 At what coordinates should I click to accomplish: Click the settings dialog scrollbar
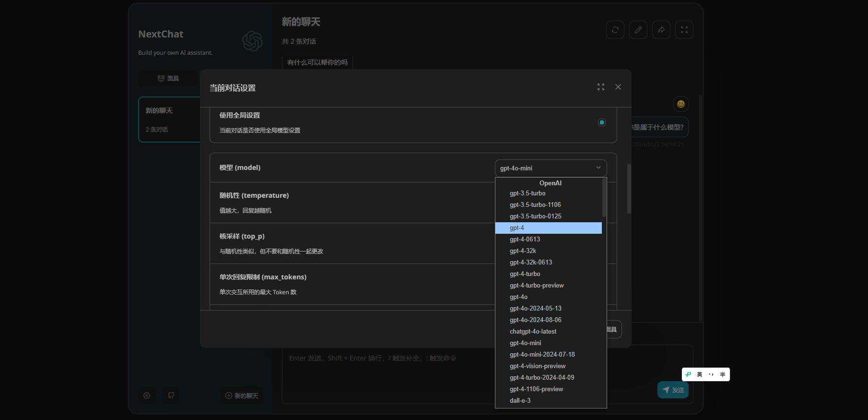629,189
